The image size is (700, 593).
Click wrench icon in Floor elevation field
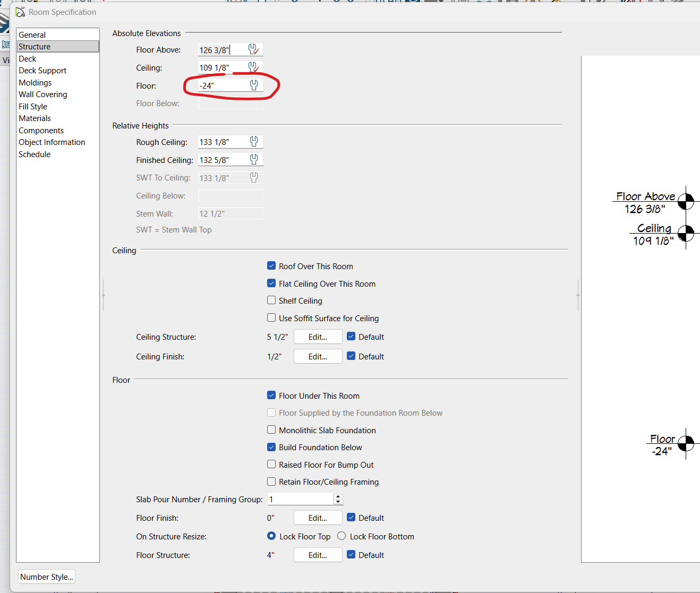point(253,85)
